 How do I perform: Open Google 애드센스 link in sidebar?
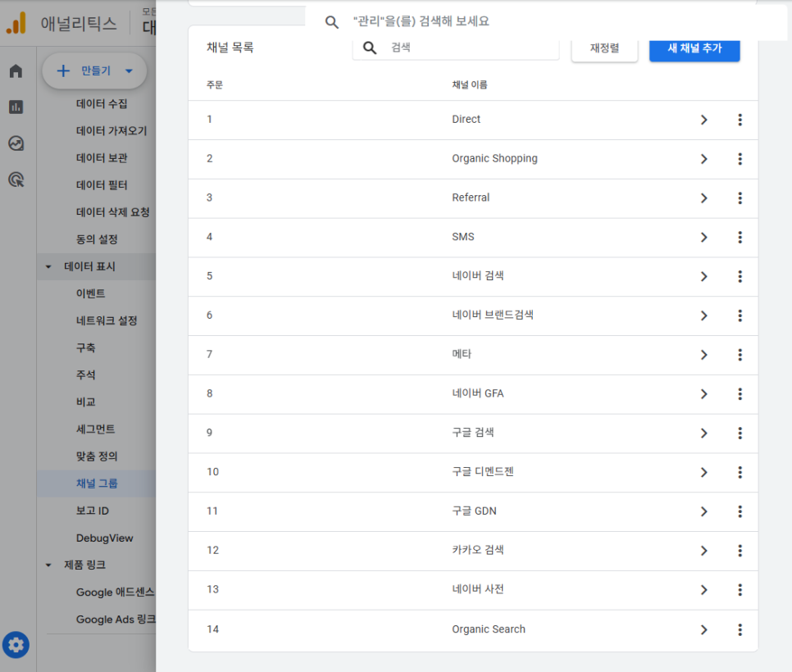115,593
